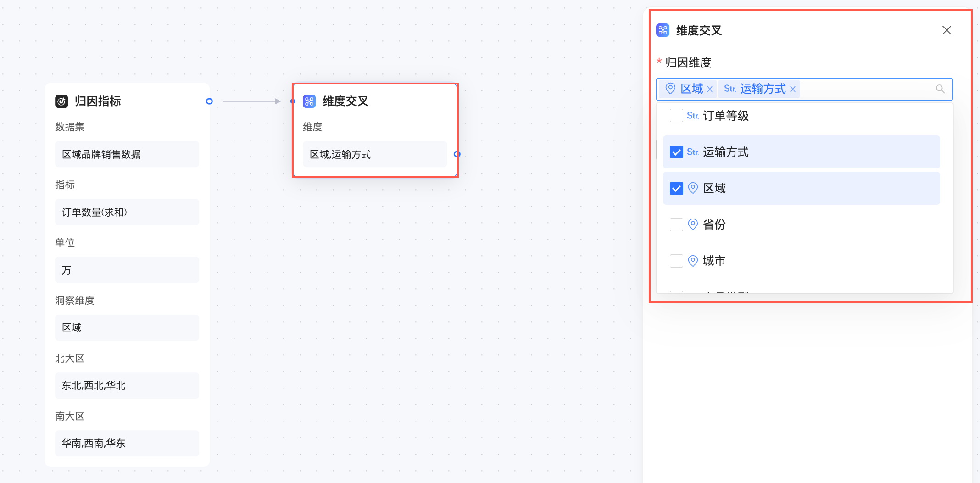Click the 华南,西南,华东 value field
Image resolution: width=980 pixels, height=483 pixels.
[127, 444]
